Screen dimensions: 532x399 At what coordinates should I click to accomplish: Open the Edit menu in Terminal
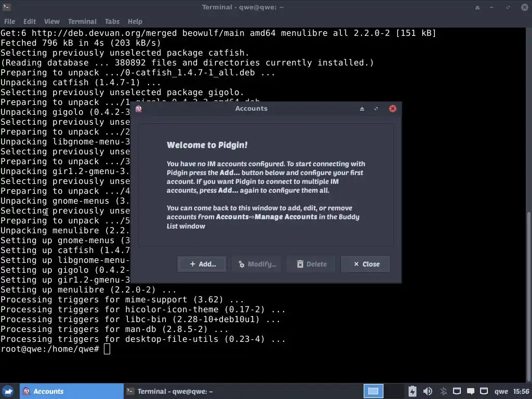tap(30, 21)
